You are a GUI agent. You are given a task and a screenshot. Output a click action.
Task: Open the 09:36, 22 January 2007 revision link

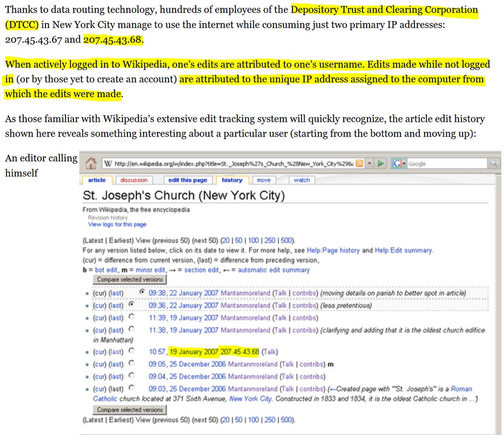coord(184,306)
